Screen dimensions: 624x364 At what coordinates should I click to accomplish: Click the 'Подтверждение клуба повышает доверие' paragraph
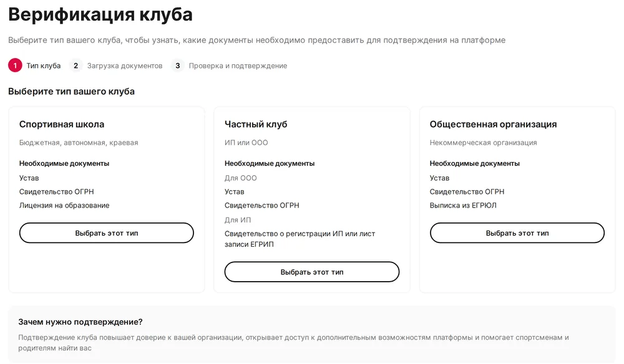(293, 343)
